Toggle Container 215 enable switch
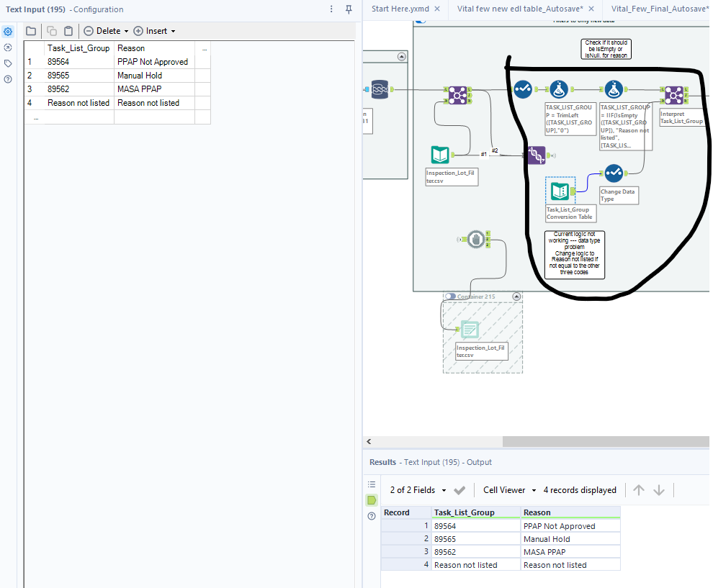Screen dimensions: 713x588 [450, 297]
